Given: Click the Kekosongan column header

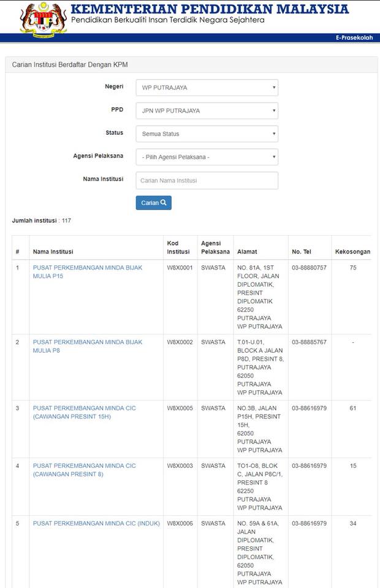Looking at the screenshot, I should pyautogui.click(x=352, y=252).
